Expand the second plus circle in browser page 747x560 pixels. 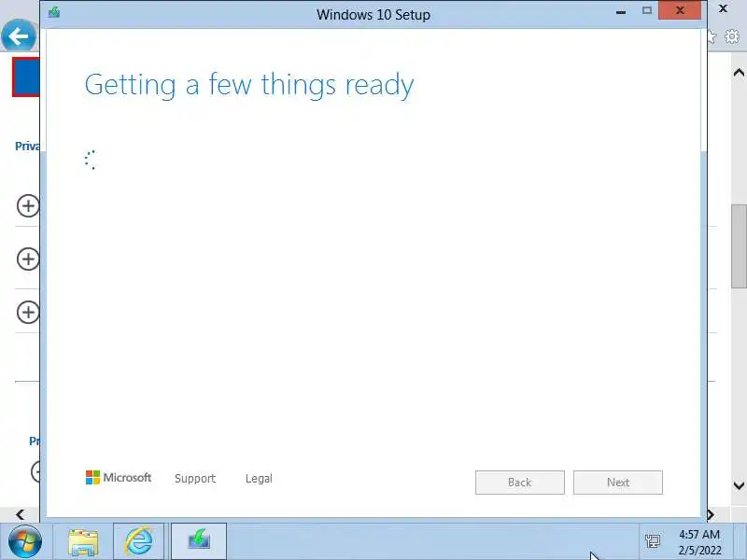point(28,259)
